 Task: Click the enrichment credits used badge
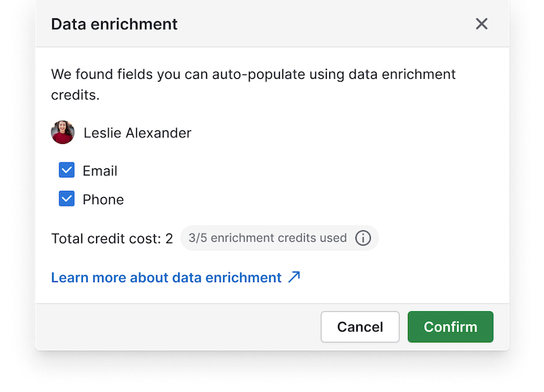279,238
